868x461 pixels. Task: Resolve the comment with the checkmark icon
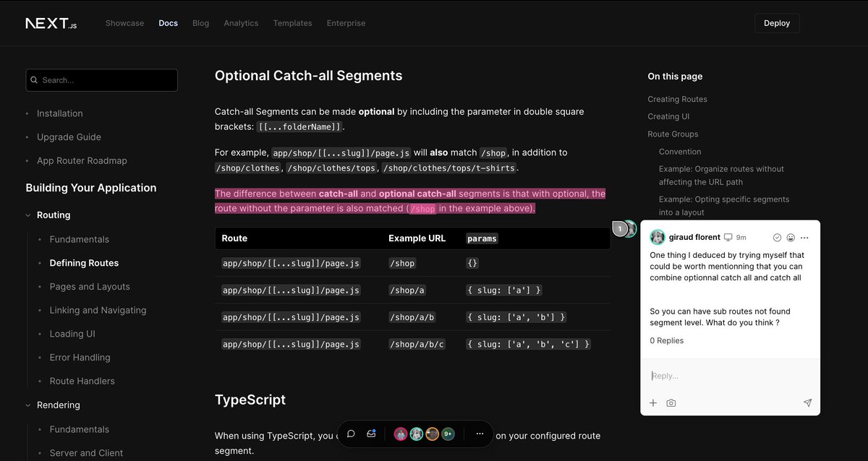click(777, 238)
